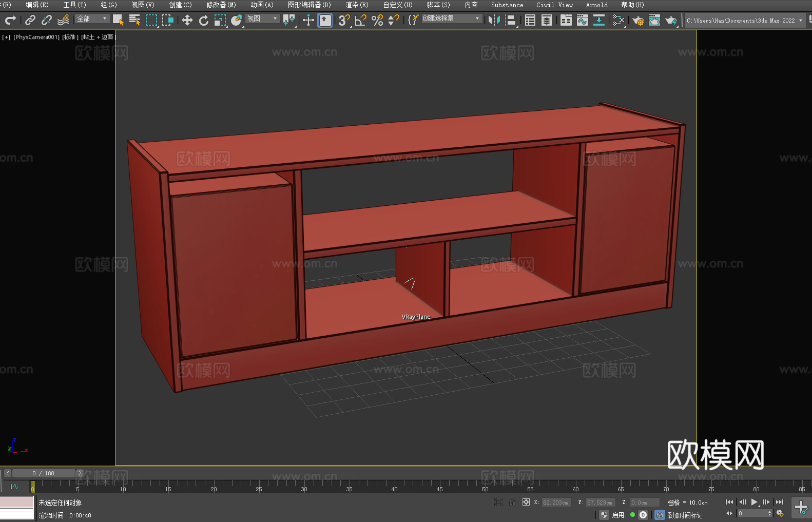Image resolution: width=812 pixels, height=522 pixels.
Task: Open the Scene Explorer toggle icon
Action: tap(530, 20)
